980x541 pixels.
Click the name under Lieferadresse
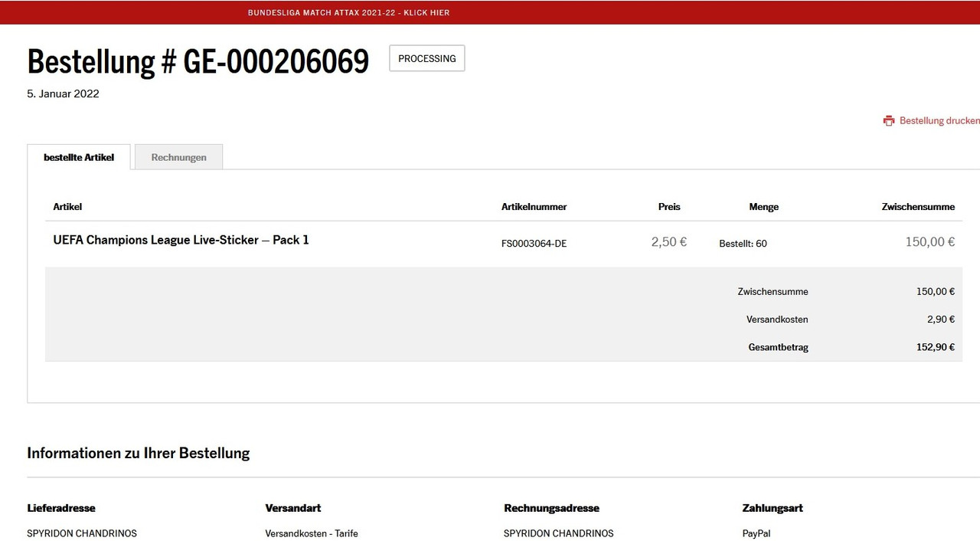(82, 533)
